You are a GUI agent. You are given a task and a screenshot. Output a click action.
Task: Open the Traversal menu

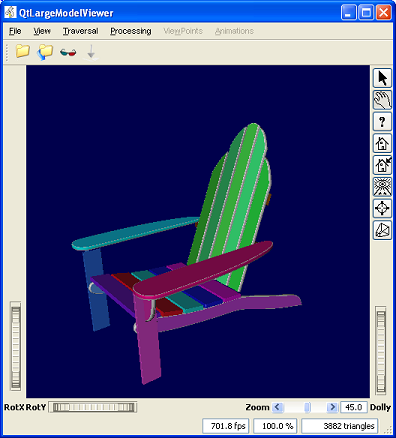(81, 31)
